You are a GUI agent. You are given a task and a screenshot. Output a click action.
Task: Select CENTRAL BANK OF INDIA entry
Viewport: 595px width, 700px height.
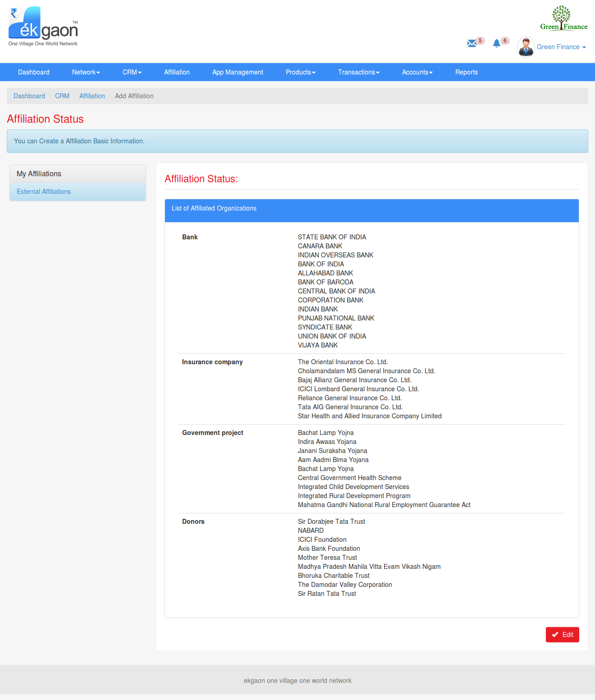336,291
